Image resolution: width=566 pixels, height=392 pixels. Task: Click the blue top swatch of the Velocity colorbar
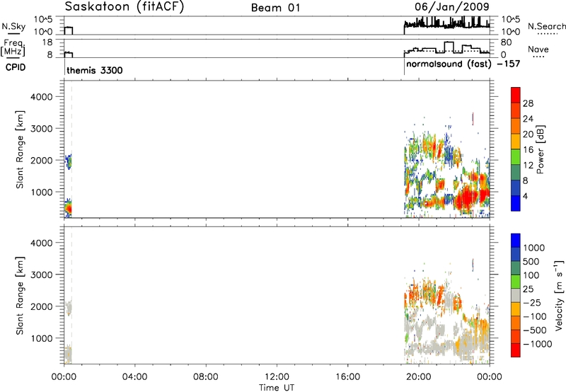point(516,240)
